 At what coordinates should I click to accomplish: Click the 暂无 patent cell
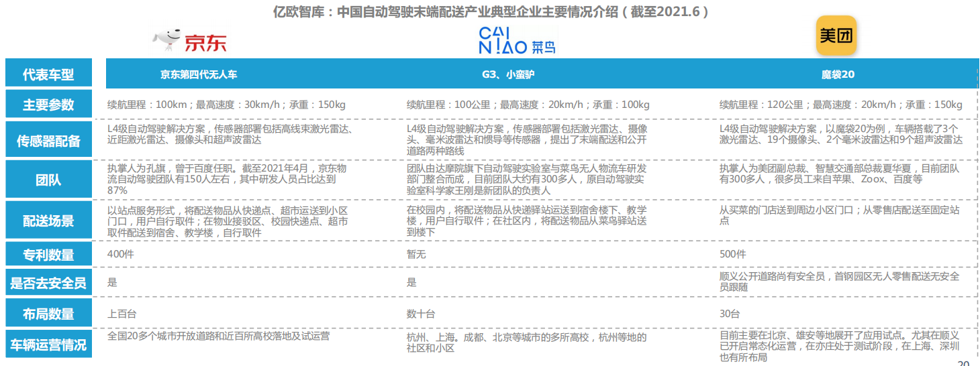pyautogui.click(x=416, y=255)
